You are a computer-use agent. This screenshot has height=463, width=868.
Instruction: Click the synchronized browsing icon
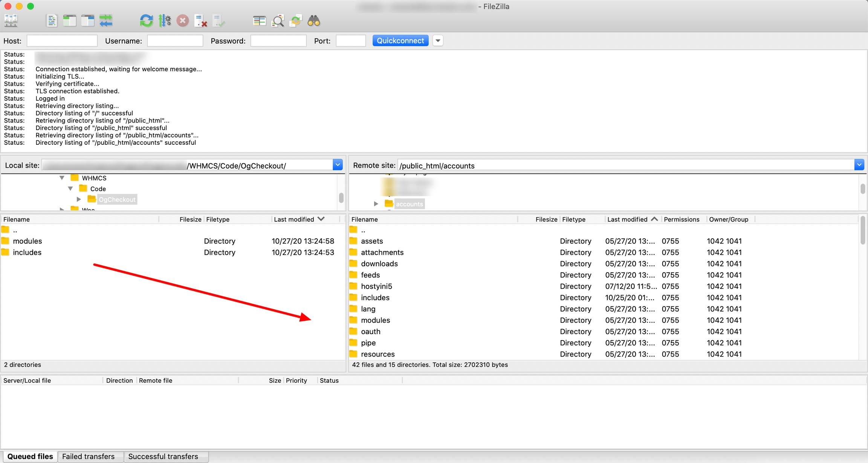click(296, 21)
